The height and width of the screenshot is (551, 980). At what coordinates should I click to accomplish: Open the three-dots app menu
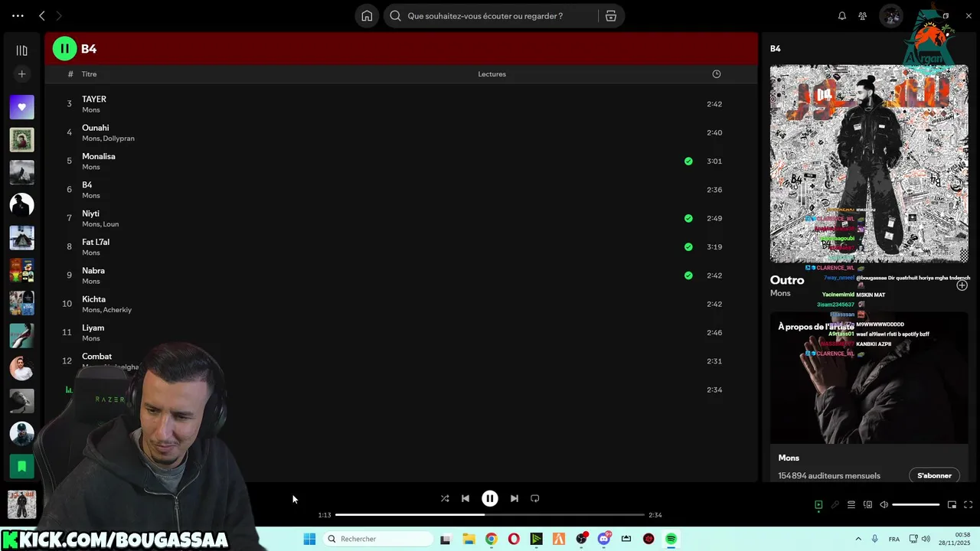pyautogui.click(x=18, y=16)
